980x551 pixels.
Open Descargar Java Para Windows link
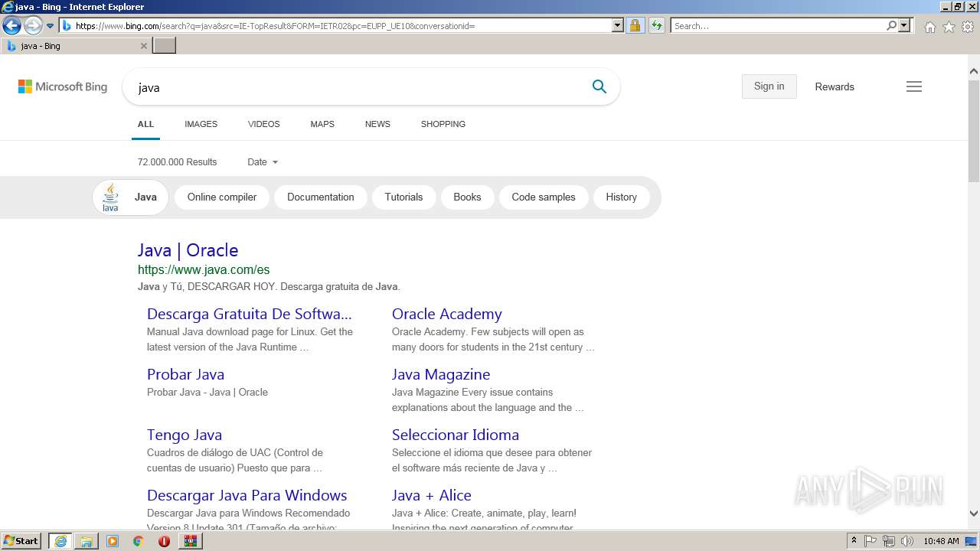coord(247,495)
